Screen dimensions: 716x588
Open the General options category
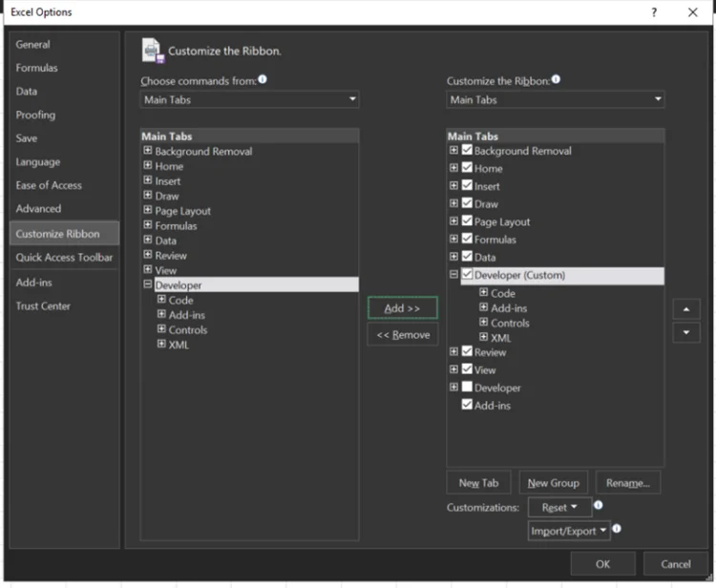[64, 44]
